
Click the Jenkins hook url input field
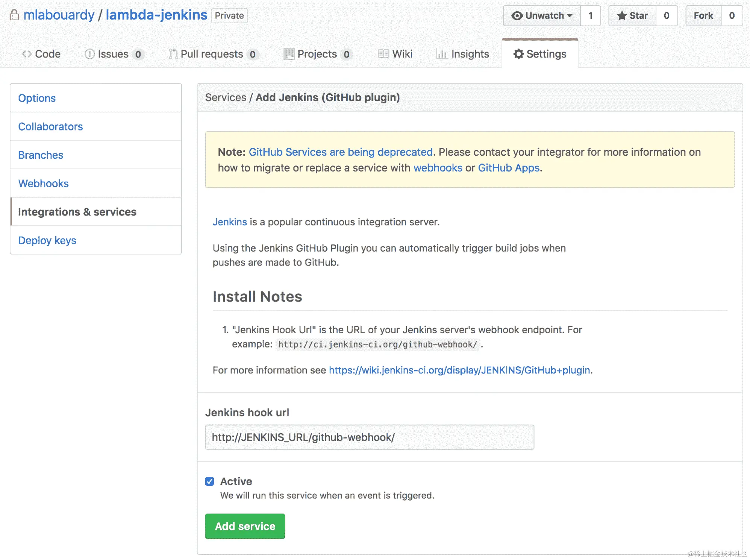coord(369,437)
